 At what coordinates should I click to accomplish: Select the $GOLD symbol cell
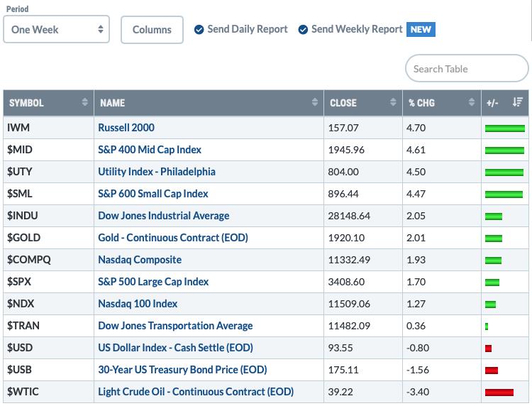(x=48, y=238)
